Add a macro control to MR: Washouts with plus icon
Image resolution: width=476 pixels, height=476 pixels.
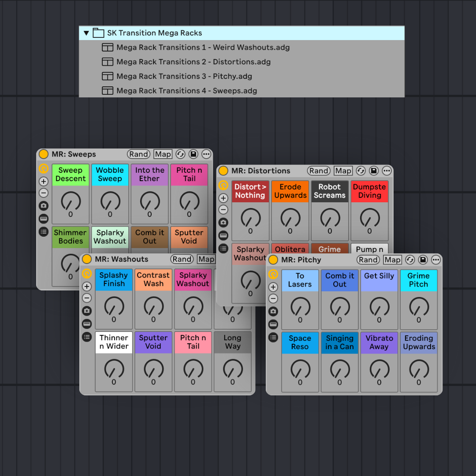pos(87,286)
